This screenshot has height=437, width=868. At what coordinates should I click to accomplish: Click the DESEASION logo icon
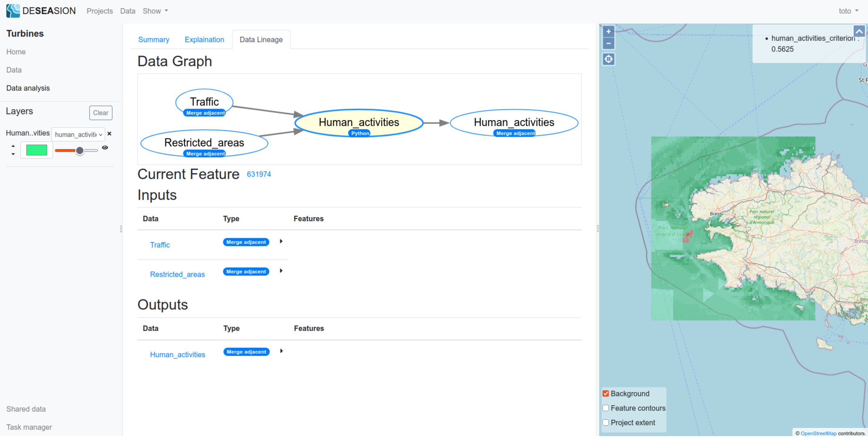(13, 11)
